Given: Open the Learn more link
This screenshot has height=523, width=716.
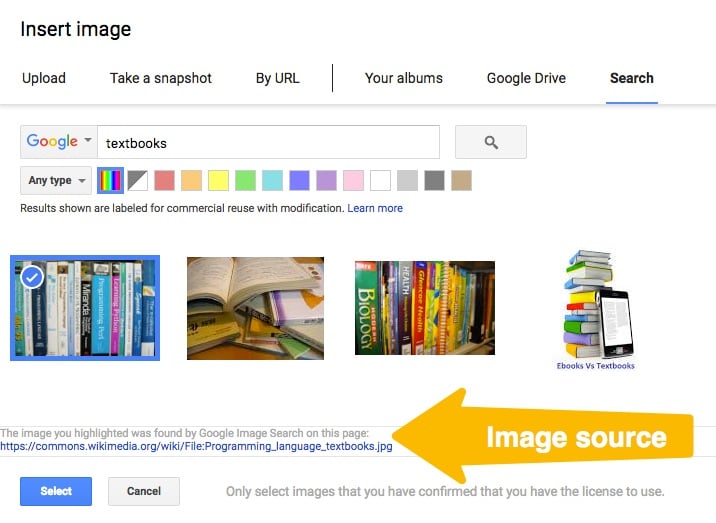Looking at the screenshot, I should click(x=375, y=208).
